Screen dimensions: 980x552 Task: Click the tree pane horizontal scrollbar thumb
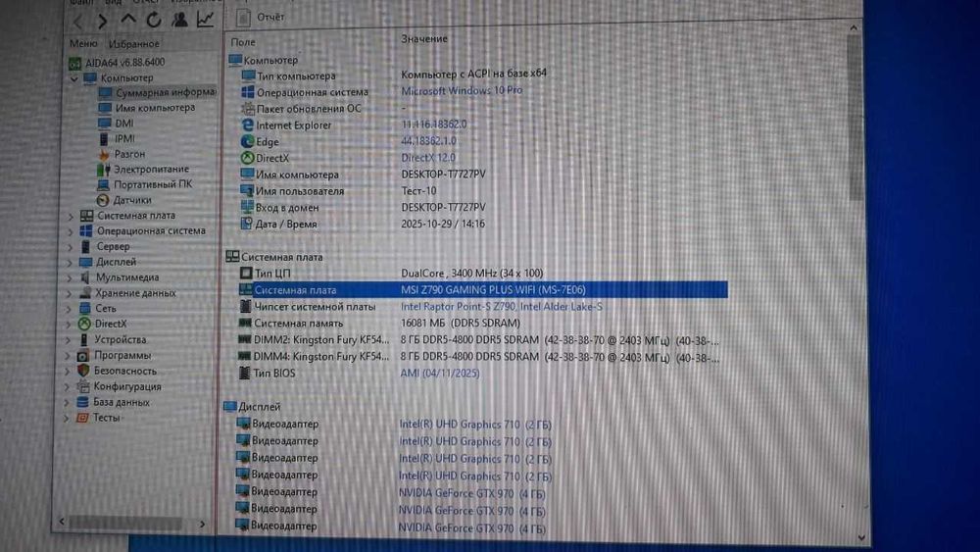[x=125, y=522]
